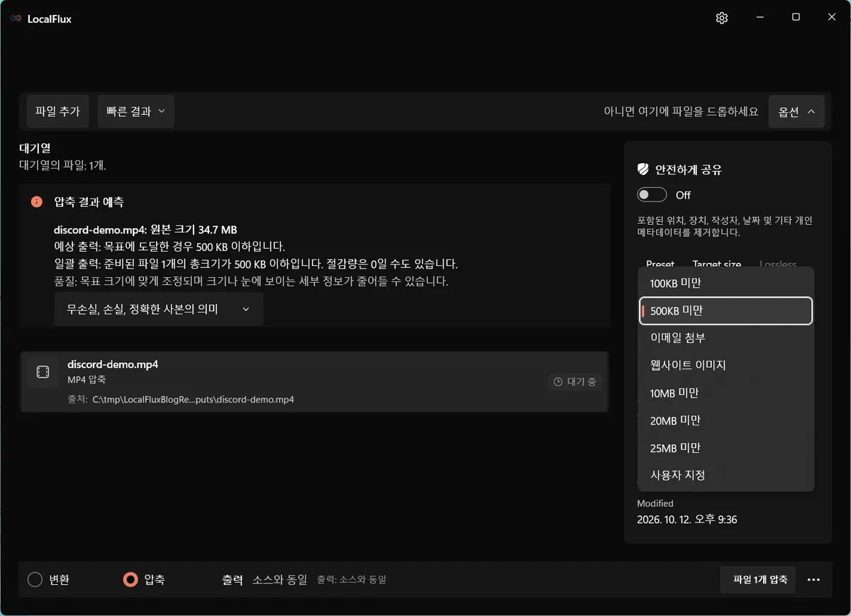Click the video file icon for discord-demo.mp4
The height and width of the screenshot is (616, 851).
point(43,371)
